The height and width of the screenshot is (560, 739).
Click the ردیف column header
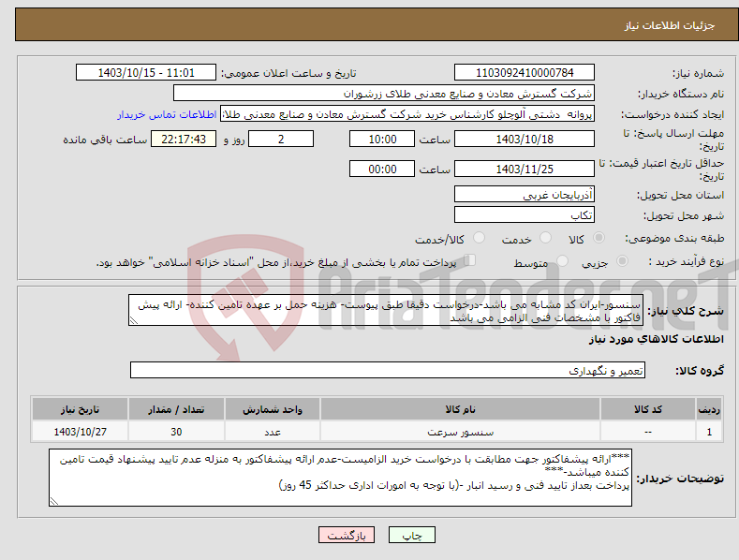pyautogui.click(x=709, y=409)
